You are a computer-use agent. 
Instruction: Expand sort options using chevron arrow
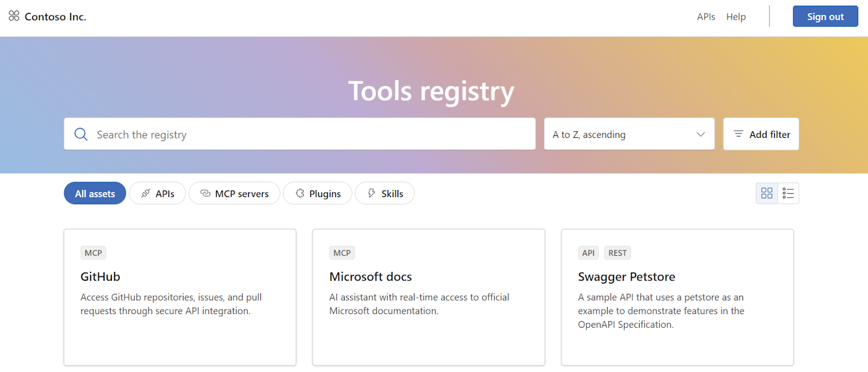click(x=701, y=134)
